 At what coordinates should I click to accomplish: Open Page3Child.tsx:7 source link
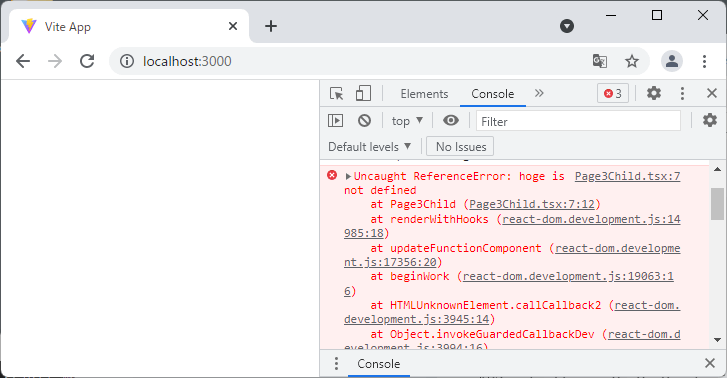627,176
